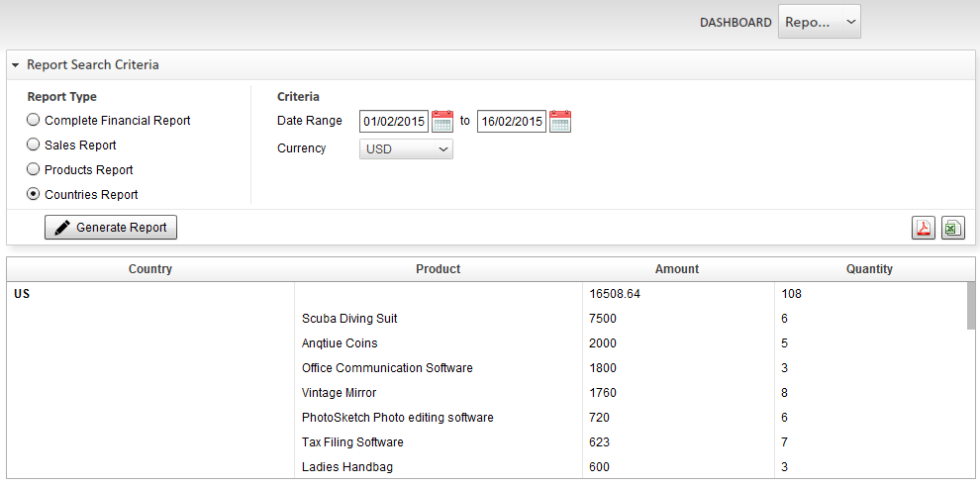Select Products Report radio button

click(x=33, y=170)
